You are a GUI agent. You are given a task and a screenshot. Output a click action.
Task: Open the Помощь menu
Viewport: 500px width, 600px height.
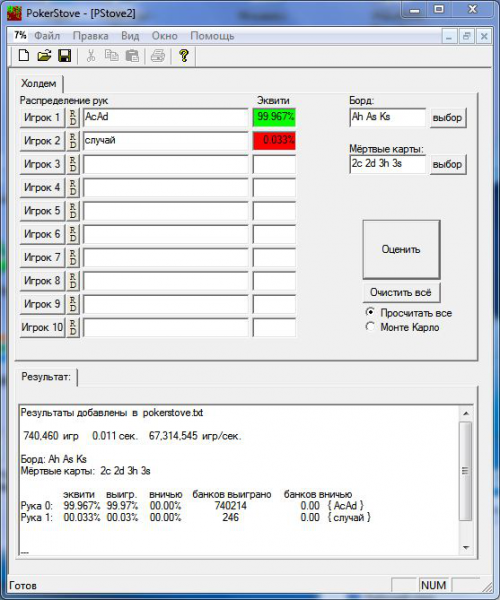(x=212, y=36)
